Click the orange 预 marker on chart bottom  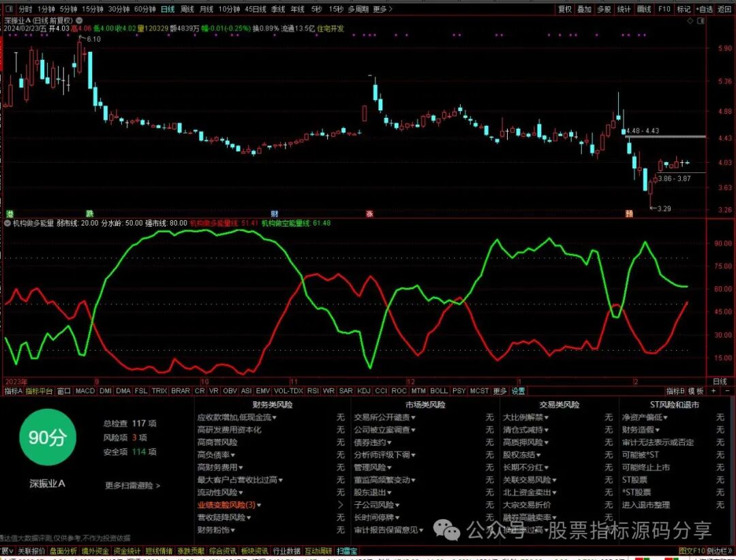coord(630,214)
